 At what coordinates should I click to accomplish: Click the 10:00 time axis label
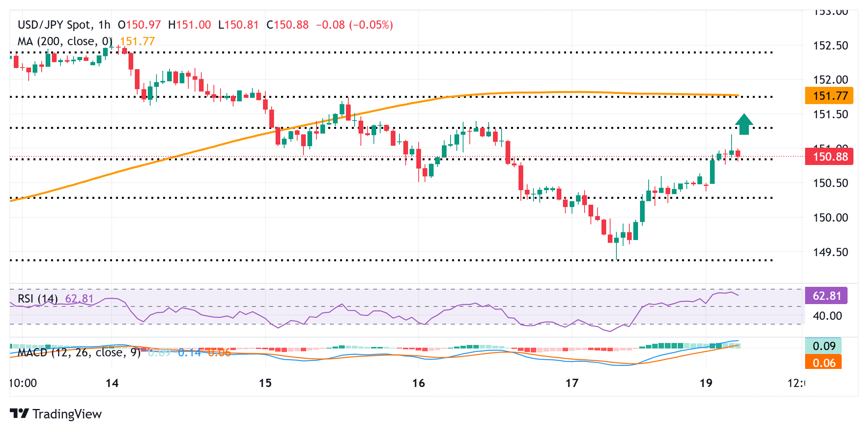(x=23, y=383)
